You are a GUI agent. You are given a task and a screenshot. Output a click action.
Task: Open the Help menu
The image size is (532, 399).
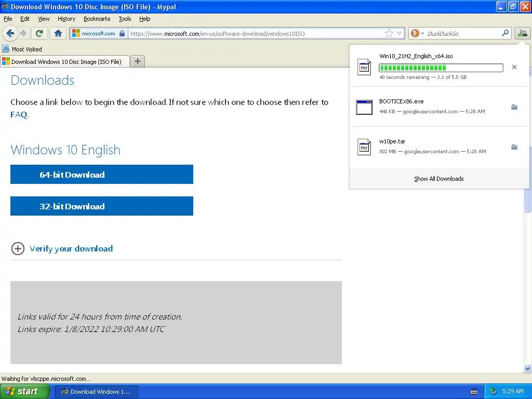click(x=144, y=19)
